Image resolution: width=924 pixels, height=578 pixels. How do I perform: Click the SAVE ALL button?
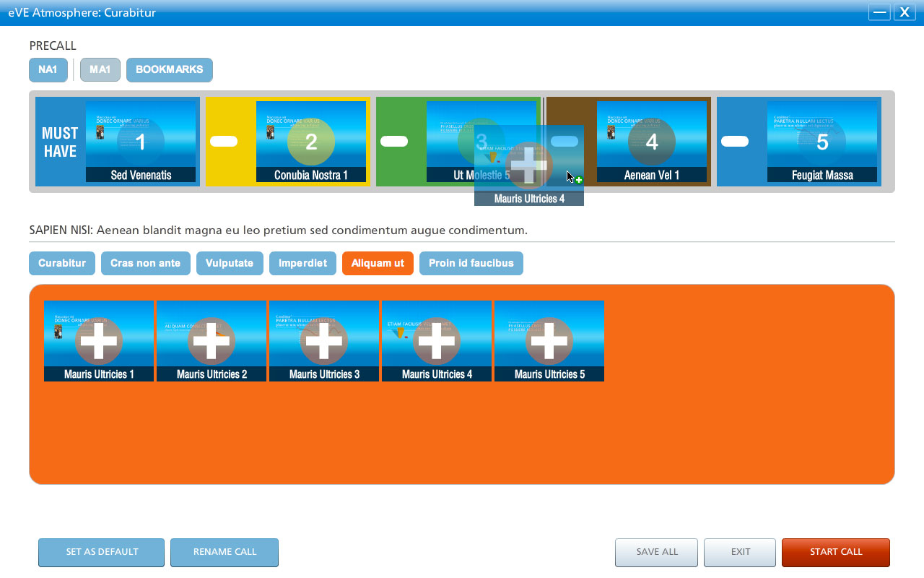657,552
